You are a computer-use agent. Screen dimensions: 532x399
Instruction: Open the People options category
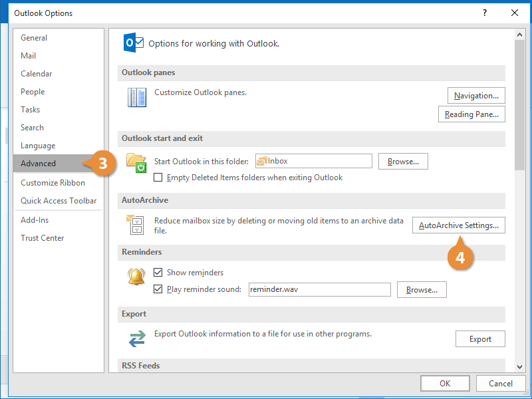point(59,92)
